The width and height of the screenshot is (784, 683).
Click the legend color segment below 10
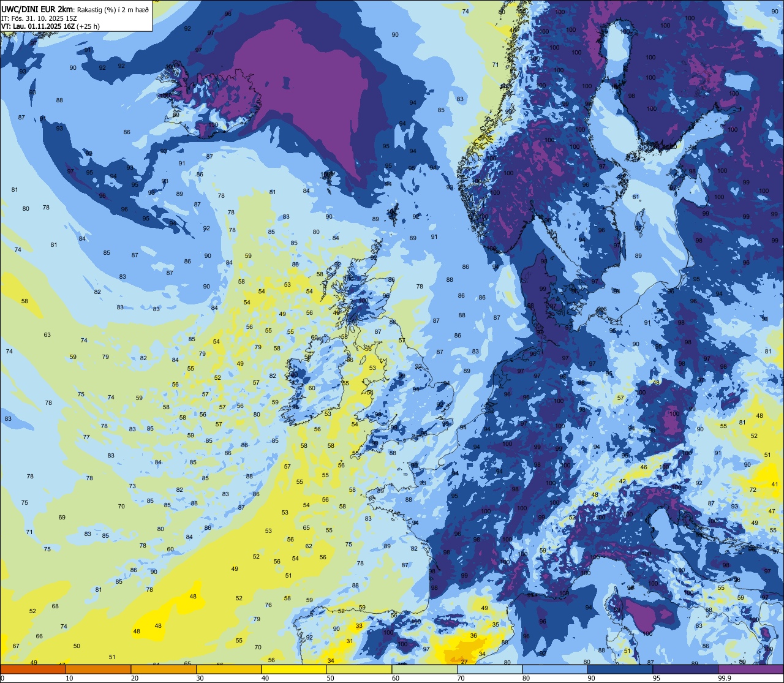(33, 670)
